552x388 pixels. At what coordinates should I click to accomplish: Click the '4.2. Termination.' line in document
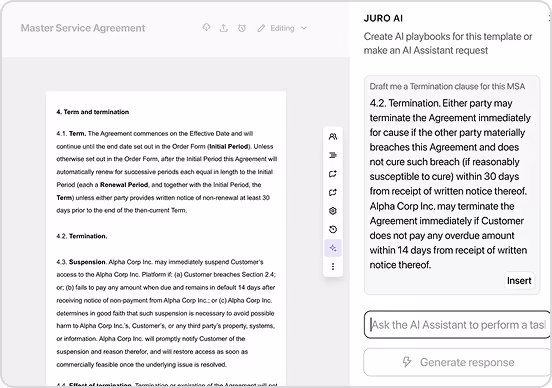(x=82, y=236)
